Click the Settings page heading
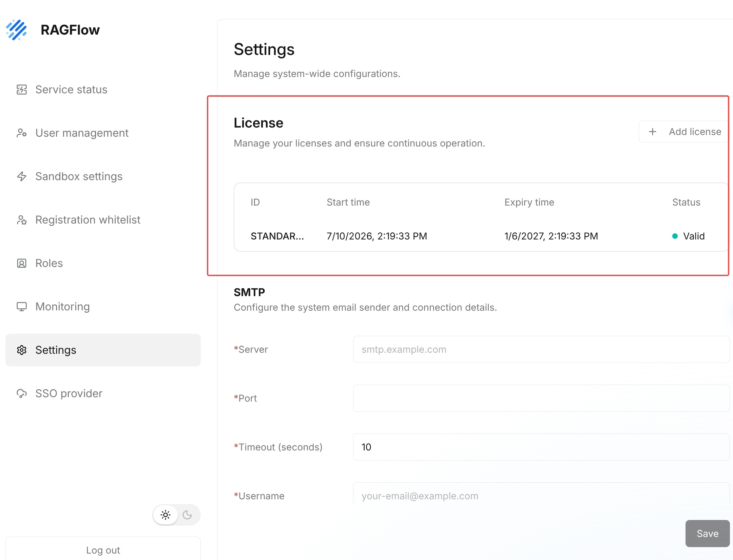Screen dimensions: 733x560 (264, 50)
